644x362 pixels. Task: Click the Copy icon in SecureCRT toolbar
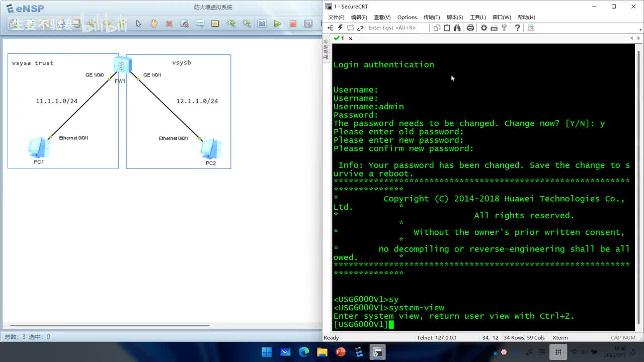pos(437,28)
